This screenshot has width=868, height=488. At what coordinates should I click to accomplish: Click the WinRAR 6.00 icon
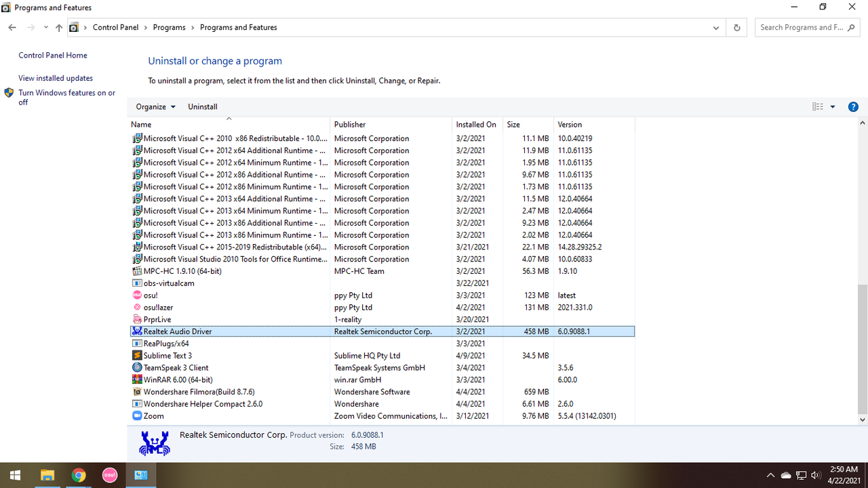point(137,380)
